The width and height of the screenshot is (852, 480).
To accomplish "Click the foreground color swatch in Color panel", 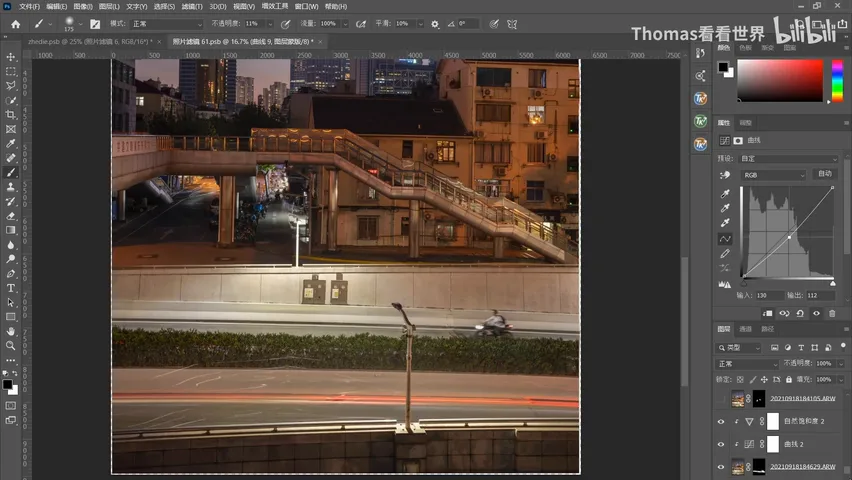I will (723, 67).
